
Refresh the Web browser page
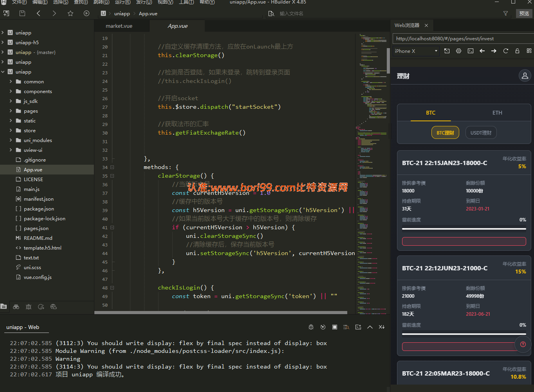point(506,51)
